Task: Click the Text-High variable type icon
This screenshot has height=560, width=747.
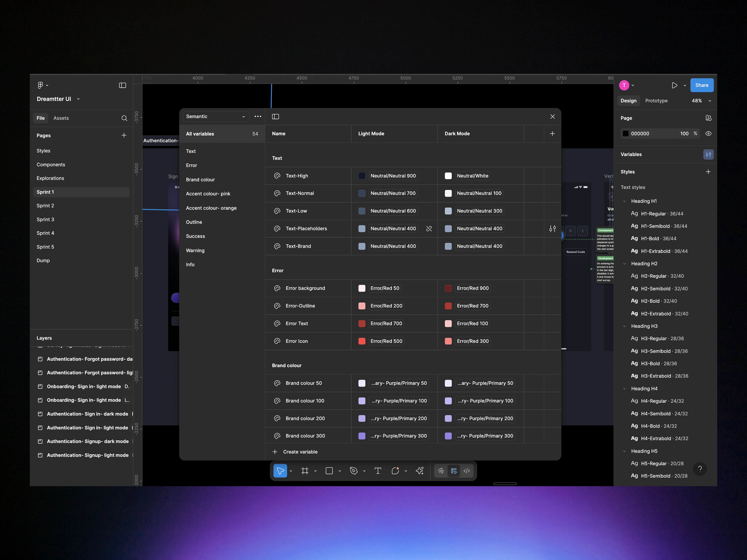Action: tap(277, 176)
